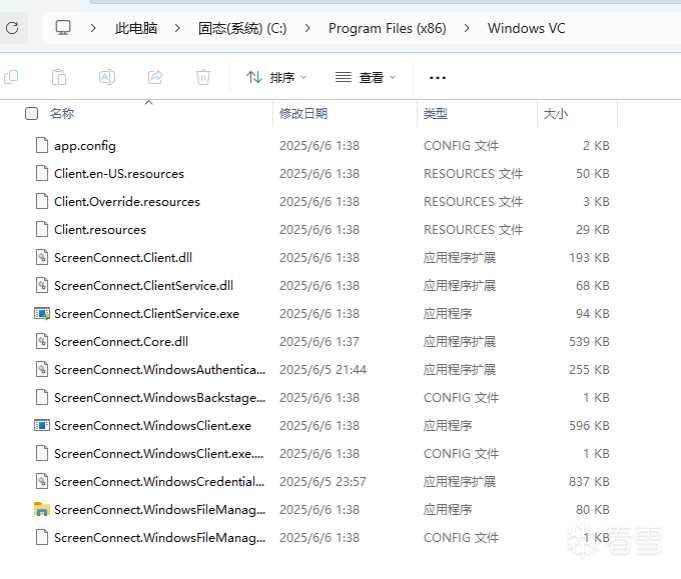The width and height of the screenshot is (681, 579).
Task: Open the 查看 view dropdown
Action: coord(366,77)
